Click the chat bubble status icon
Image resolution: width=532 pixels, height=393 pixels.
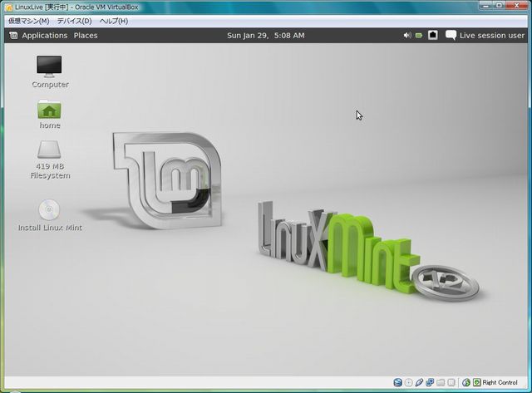pos(451,36)
